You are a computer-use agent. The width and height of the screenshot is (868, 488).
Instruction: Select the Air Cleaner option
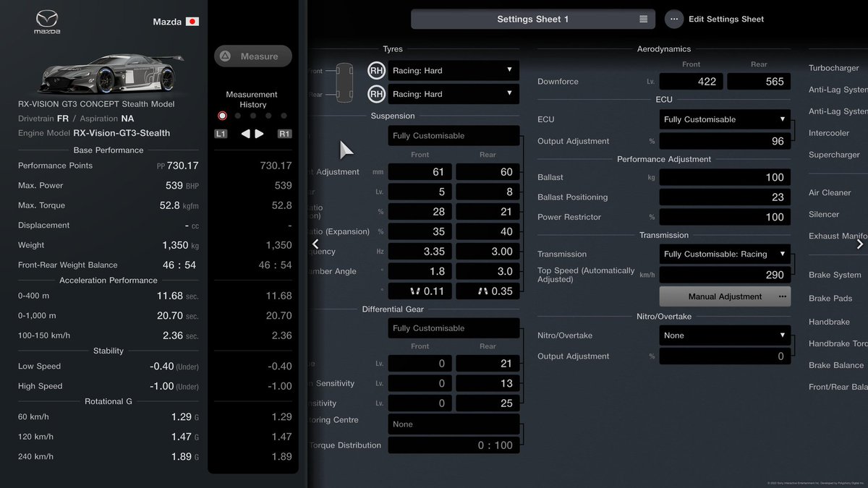[830, 193]
